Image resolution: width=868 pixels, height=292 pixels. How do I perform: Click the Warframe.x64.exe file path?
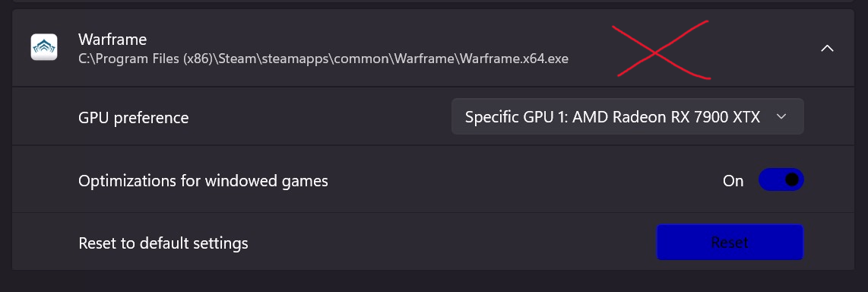coord(323,59)
